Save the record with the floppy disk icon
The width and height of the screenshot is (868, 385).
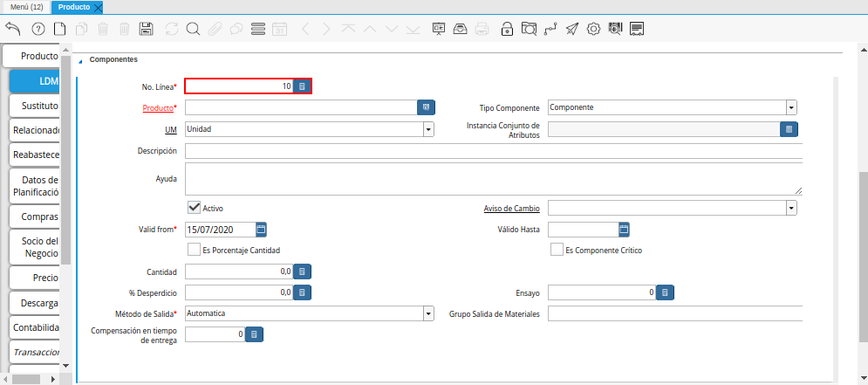click(146, 29)
